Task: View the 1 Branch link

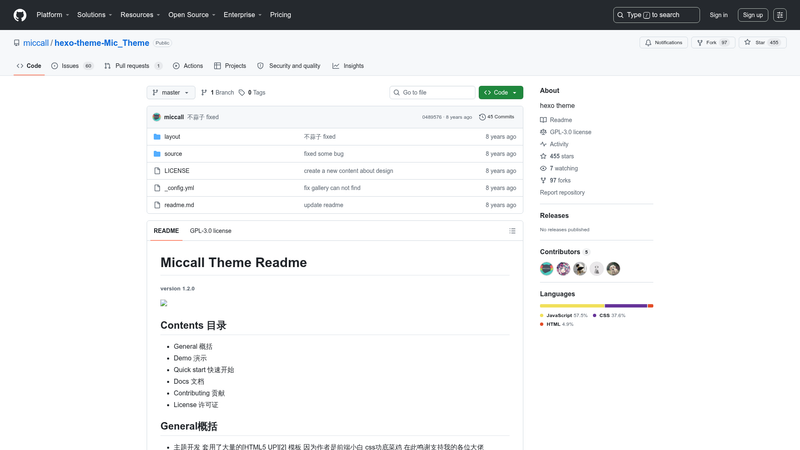Action: point(217,92)
